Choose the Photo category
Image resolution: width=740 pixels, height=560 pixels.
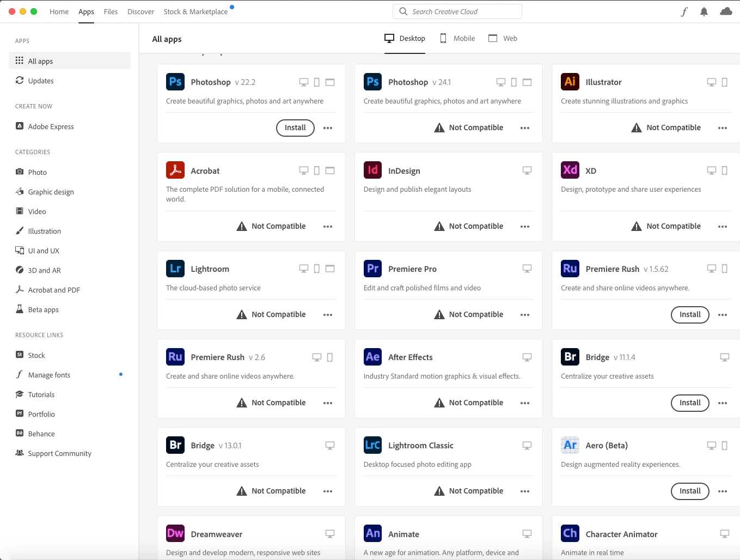[x=70, y=172]
